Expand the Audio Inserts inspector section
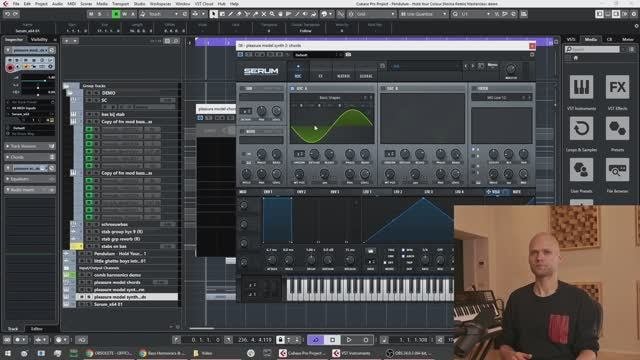Screen dimensions: 640x360 [30, 190]
